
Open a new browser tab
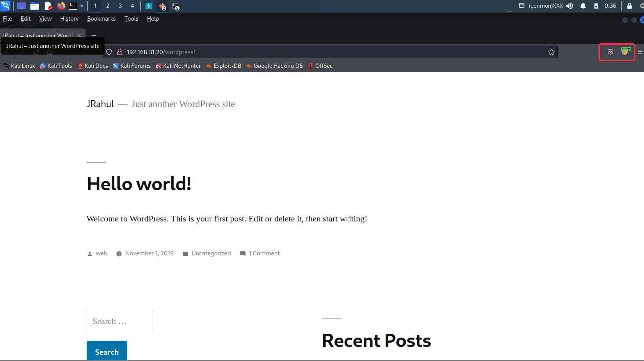94,35
